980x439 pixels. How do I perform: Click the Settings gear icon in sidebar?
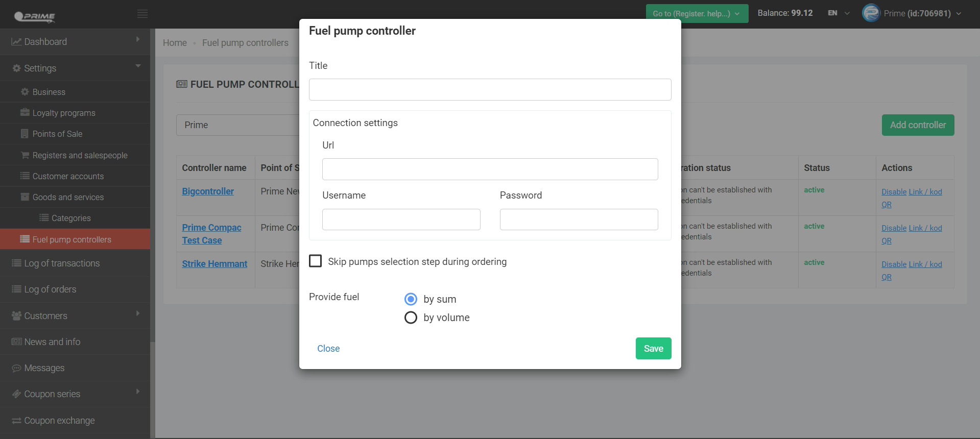pos(17,68)
